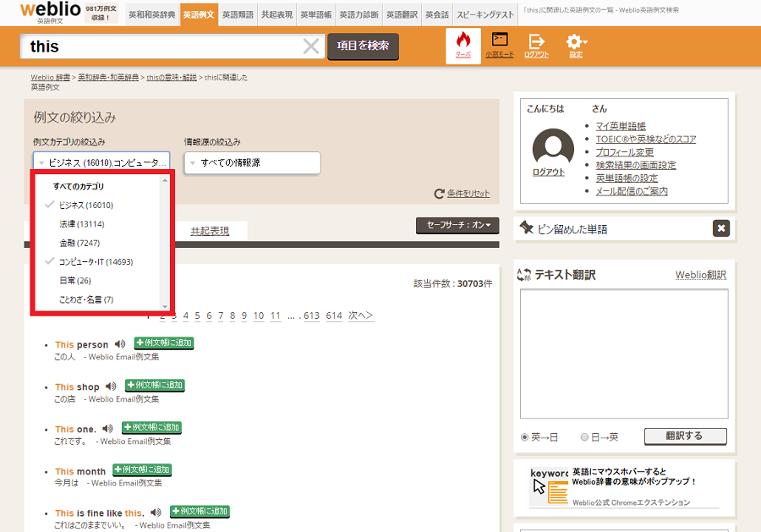The width and height of the screenshot is (761, 532).
Task: Select すべてのカテゴリ option
Action: 79,186
